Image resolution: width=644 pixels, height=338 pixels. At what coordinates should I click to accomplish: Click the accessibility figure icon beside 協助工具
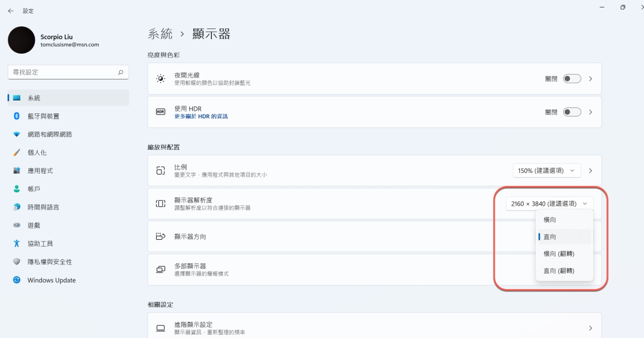17,244
